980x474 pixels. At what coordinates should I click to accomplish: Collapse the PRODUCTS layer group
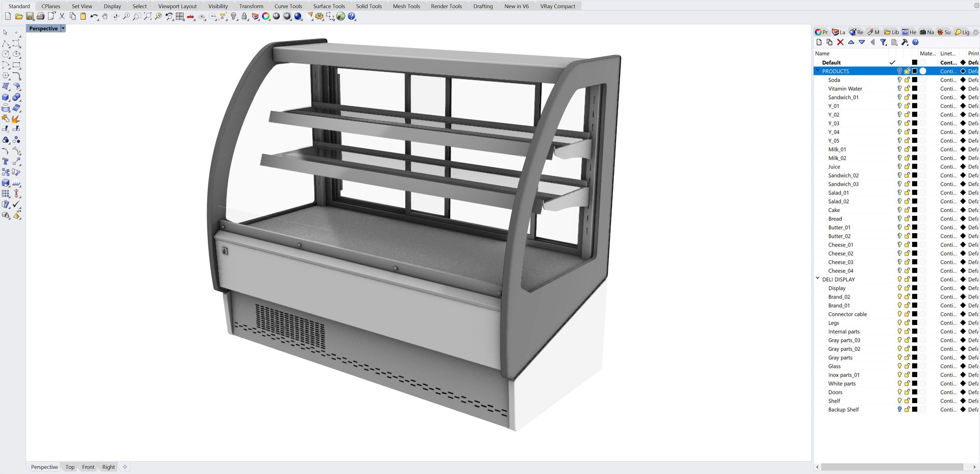[818, 71]
